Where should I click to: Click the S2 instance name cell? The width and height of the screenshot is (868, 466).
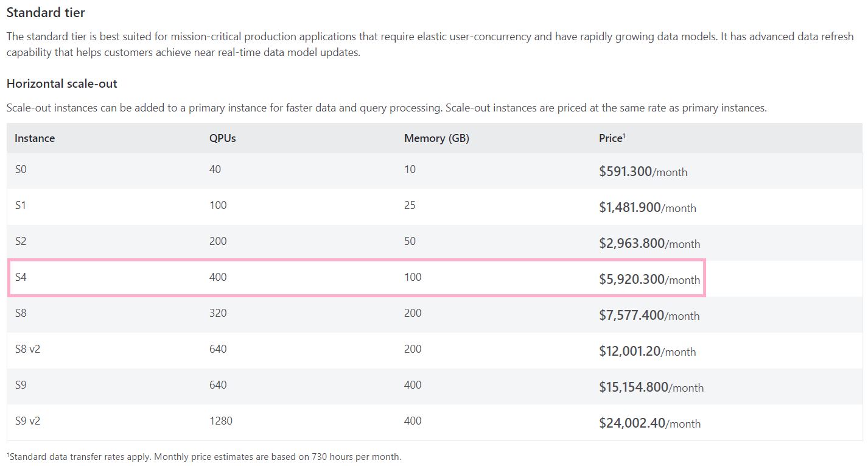click(21, 241)
